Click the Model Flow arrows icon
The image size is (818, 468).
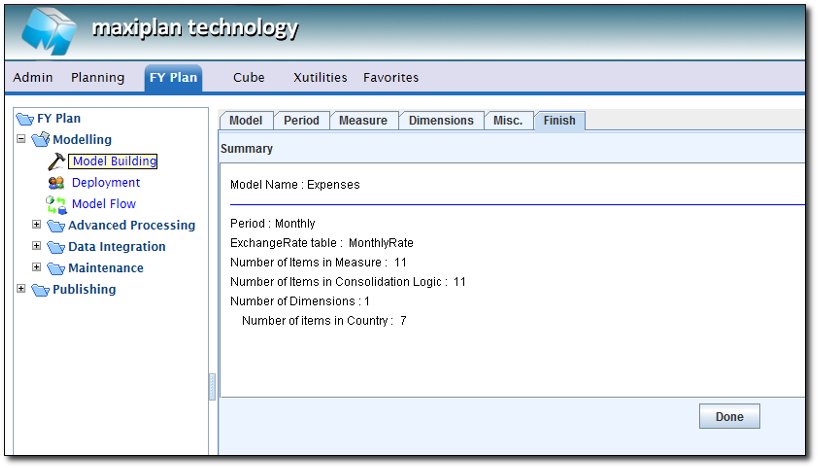[56, 204]
